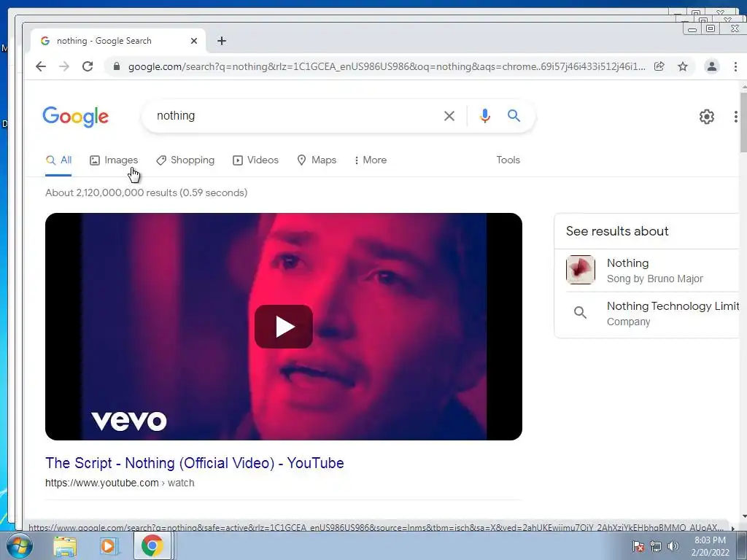747x560 pixels.
Task: Select the All results tab
Action: pos(58,160)
